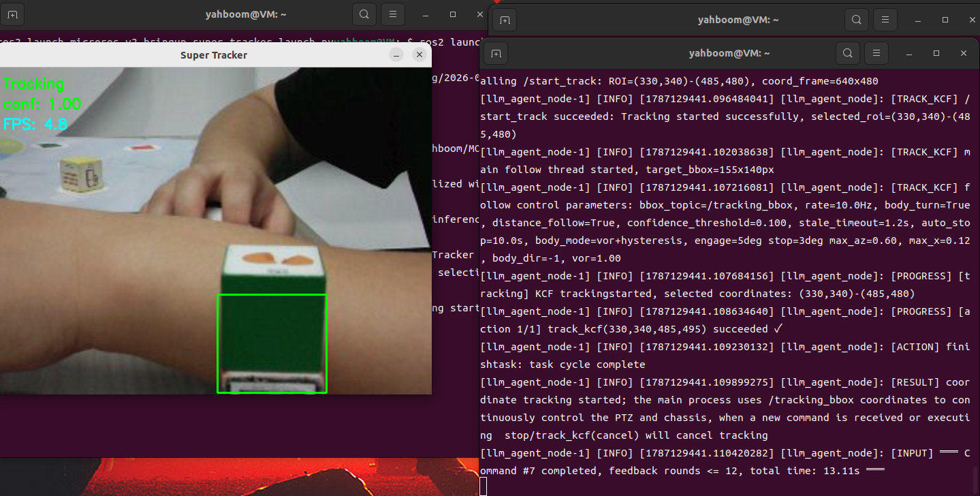Close the Super Tracker window
Viewport: 980px width, 496px height.
pos(419,55)
